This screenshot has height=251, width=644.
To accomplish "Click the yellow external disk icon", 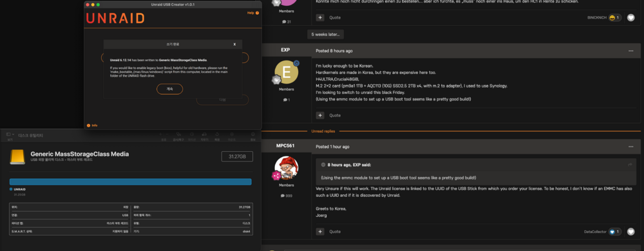I will coord(17,156).
